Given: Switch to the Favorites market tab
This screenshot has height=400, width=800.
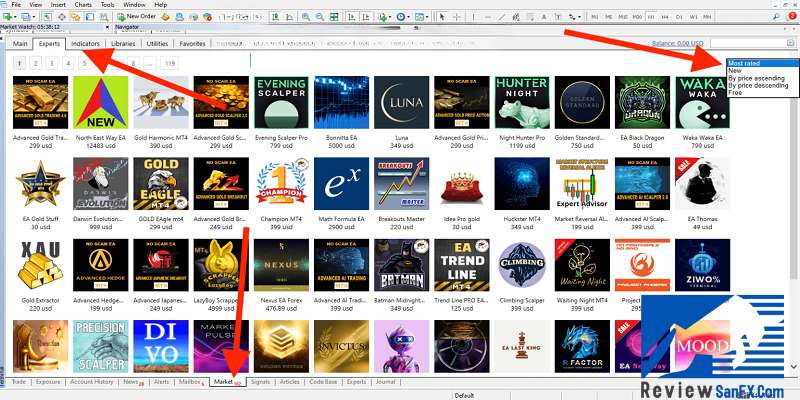Looking at the screenshot, I should pyautogui.click(x=192, y=44).
